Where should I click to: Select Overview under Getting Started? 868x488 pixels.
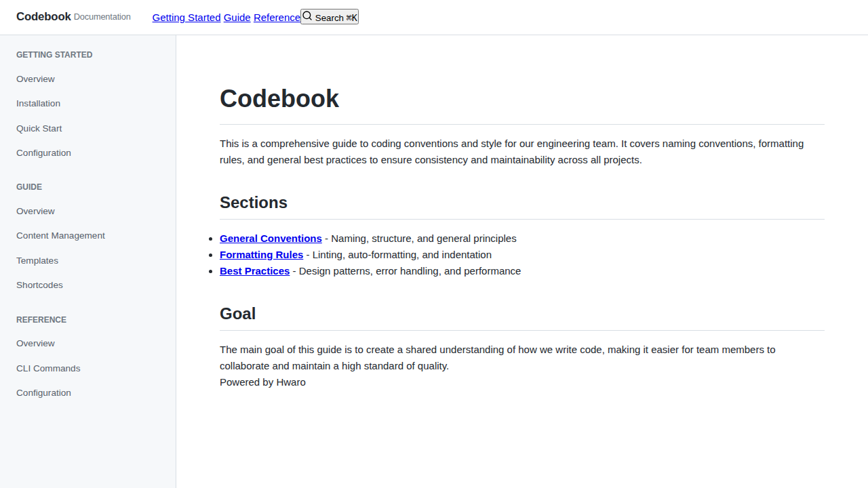[x=35, y=79]
